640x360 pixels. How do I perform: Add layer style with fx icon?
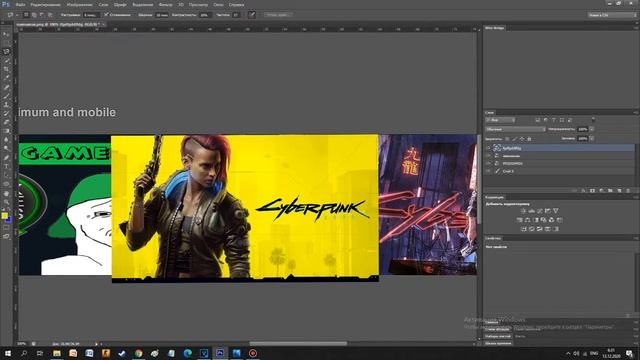(583, 191)
